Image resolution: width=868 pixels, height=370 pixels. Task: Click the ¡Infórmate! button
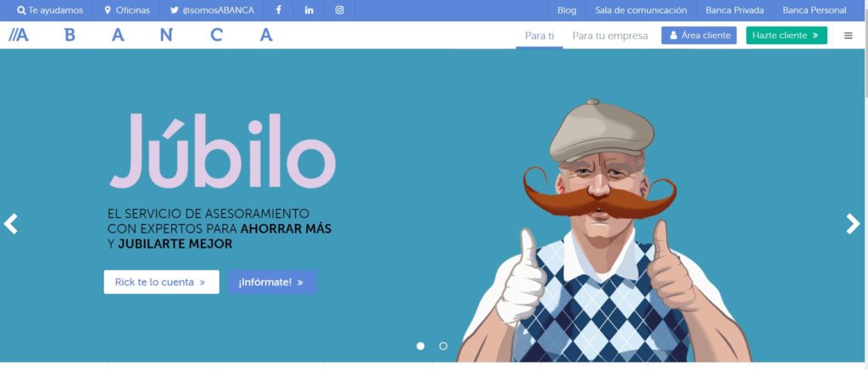[272, 282]
